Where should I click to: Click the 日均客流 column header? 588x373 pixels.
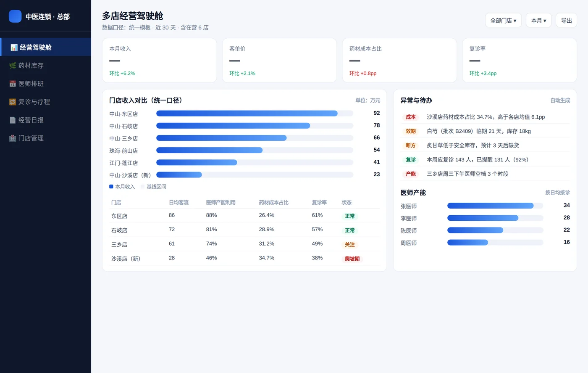point(178,203)
